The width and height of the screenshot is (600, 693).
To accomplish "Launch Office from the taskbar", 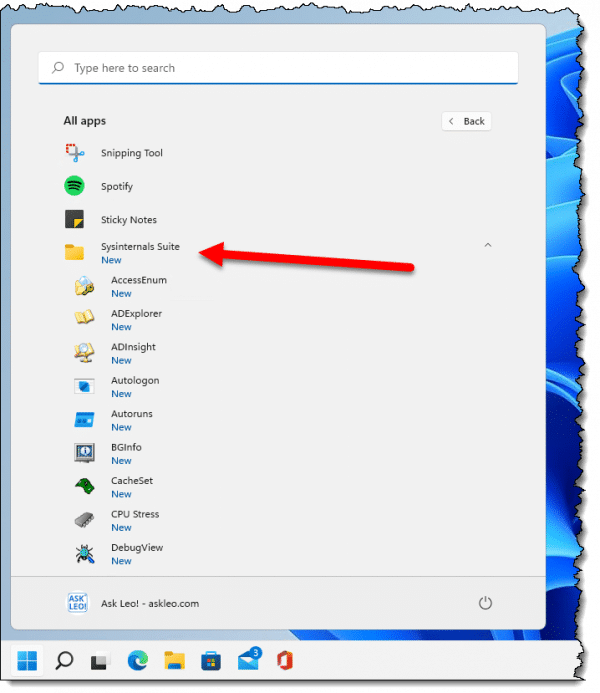I will coord(285,661).
